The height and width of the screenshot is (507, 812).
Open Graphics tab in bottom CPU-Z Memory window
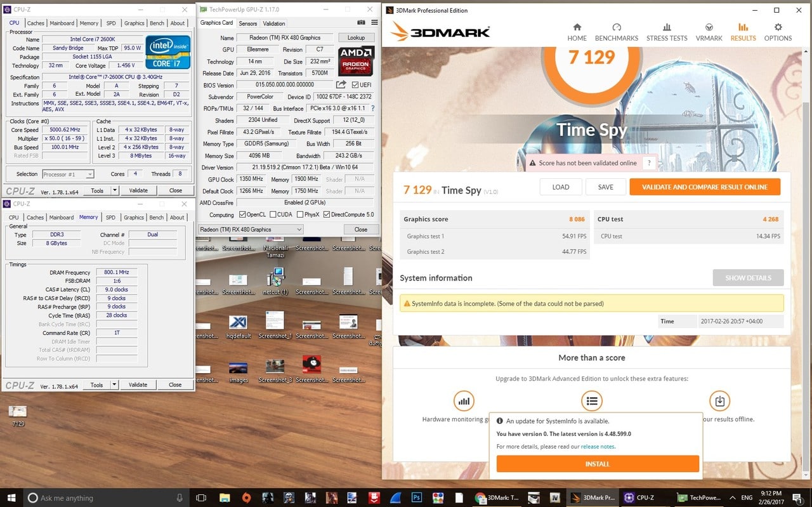point(134,218)
